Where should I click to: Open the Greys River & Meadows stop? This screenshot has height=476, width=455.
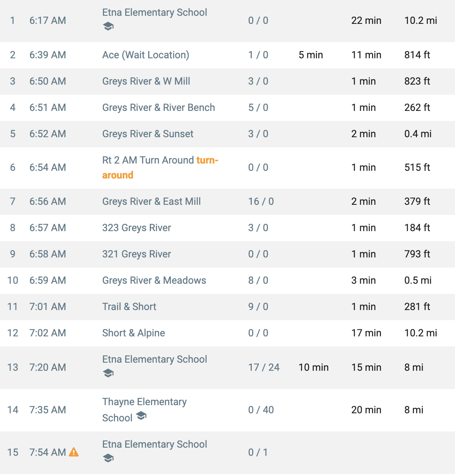pyautogui.click(x=154, y=280)
